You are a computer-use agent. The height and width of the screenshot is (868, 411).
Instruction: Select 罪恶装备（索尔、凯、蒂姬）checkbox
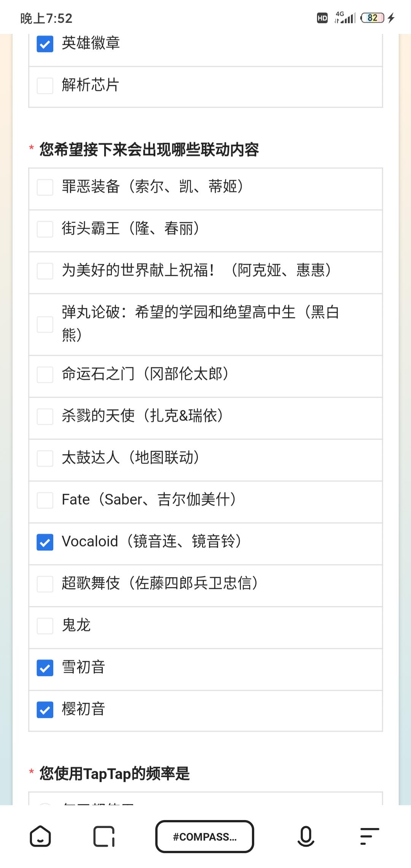point(45,187)
